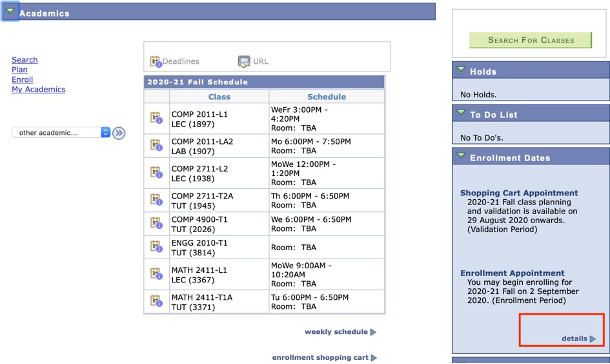The width and height of the screenshot is (610, 364).
Task: Select COMP 2011-LA2 LAB (1907) class cell
Action: (219, 146)
